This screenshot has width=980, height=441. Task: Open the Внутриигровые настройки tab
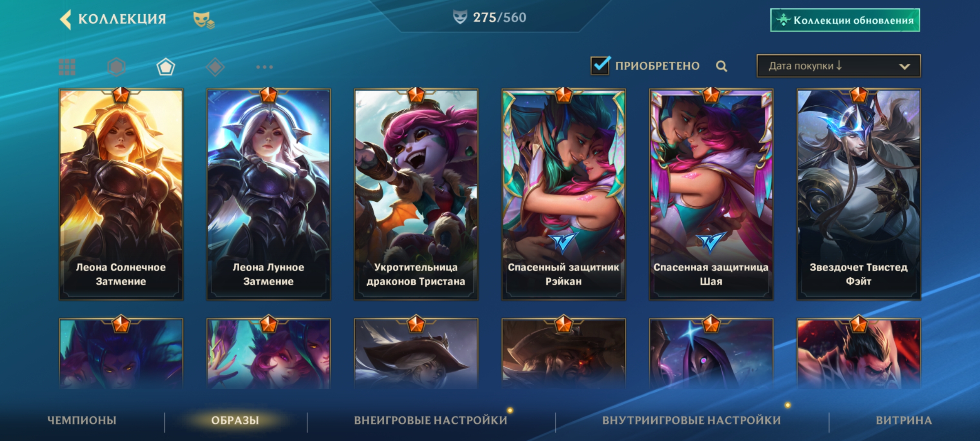[691, 420]
